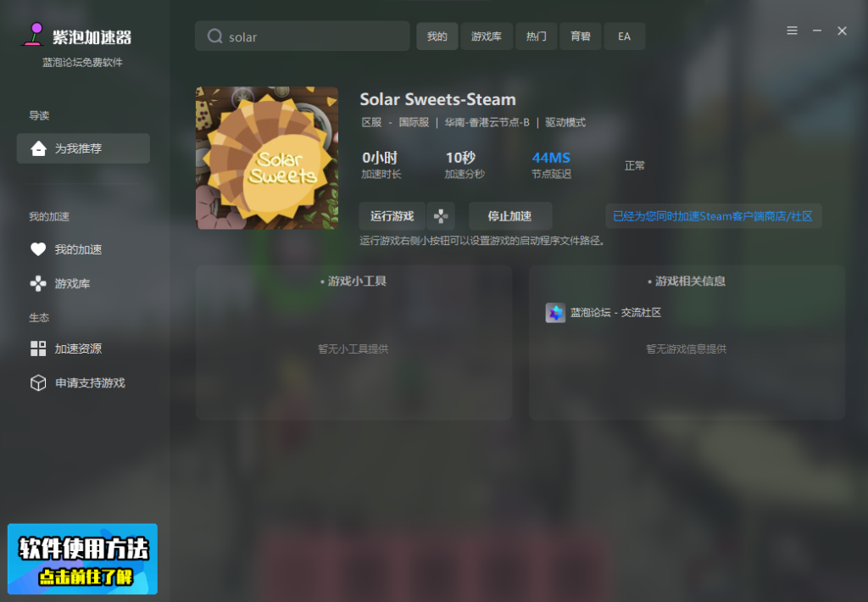The height and width of the screenshot is (602, 868).
Task: Click the 软件使用方法 banner
Action: (x=82, y=559)
